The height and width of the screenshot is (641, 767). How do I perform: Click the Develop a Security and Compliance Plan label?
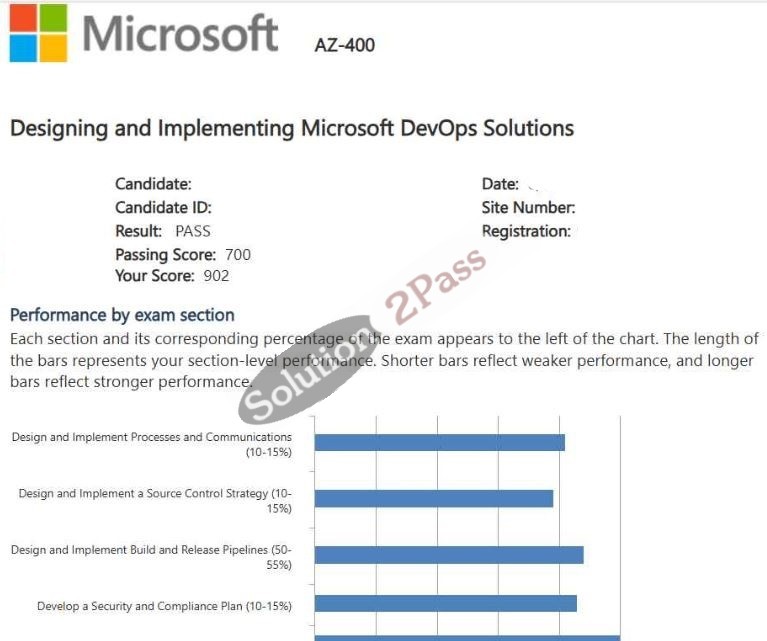point(164,606)
